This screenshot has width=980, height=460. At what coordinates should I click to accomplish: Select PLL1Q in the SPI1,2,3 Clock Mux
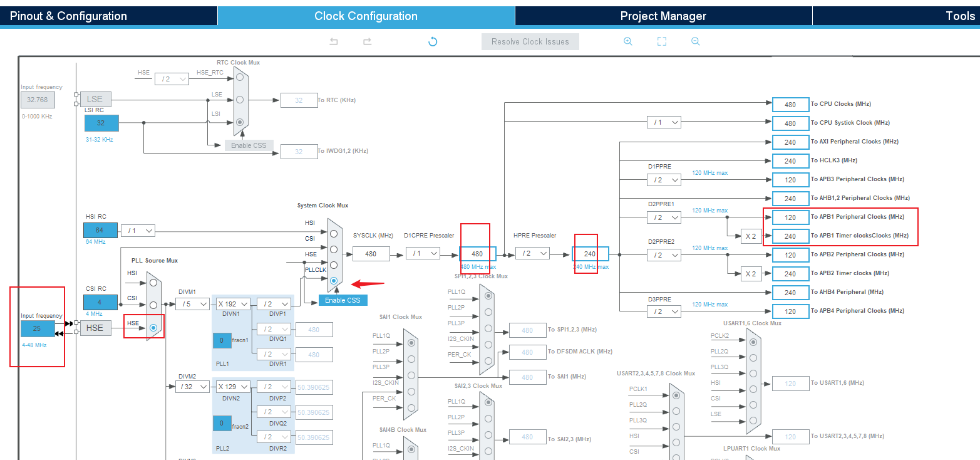(x=487, y=296)
